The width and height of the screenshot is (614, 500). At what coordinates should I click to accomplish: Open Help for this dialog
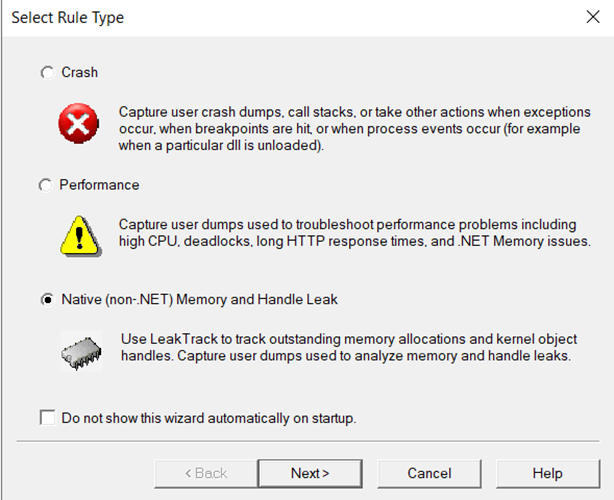[x=547, y=473]
